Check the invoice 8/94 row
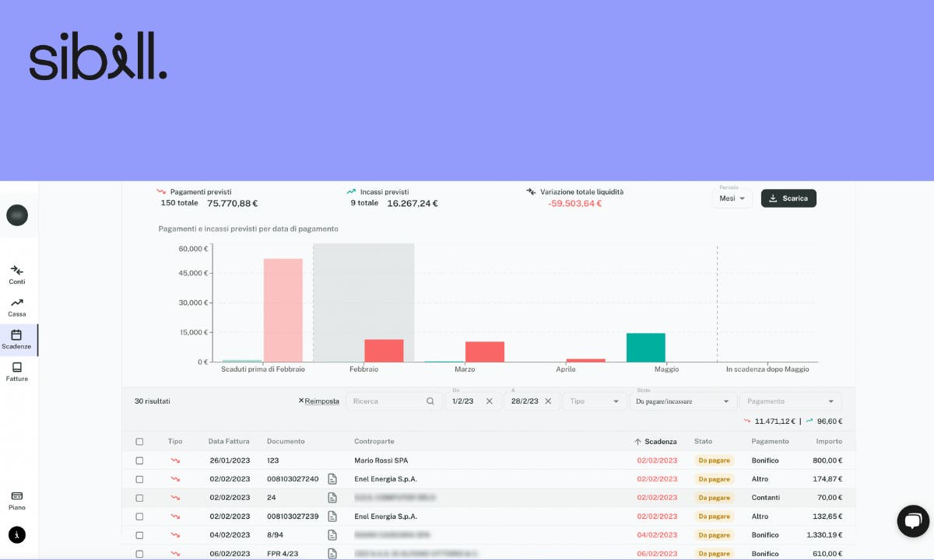 (x=139, y=535)
